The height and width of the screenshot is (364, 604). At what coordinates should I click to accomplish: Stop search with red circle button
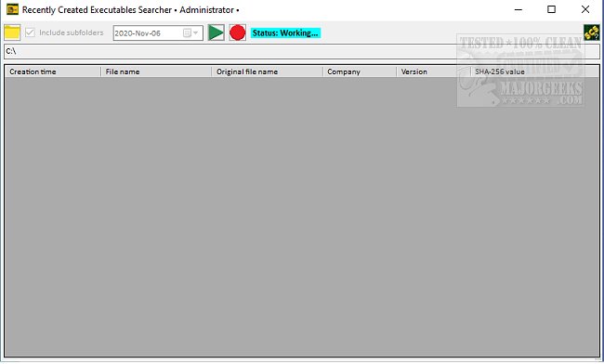tap(237, 32)
